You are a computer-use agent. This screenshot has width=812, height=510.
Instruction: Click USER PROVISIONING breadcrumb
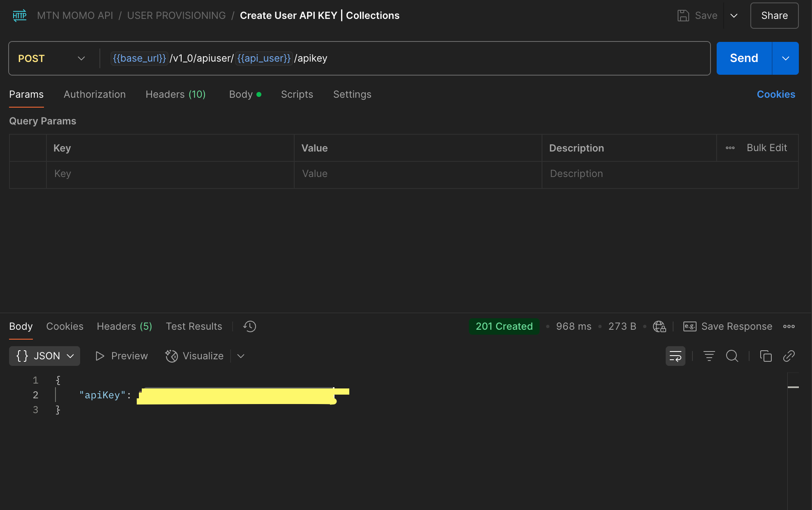[x=176, y=16]
